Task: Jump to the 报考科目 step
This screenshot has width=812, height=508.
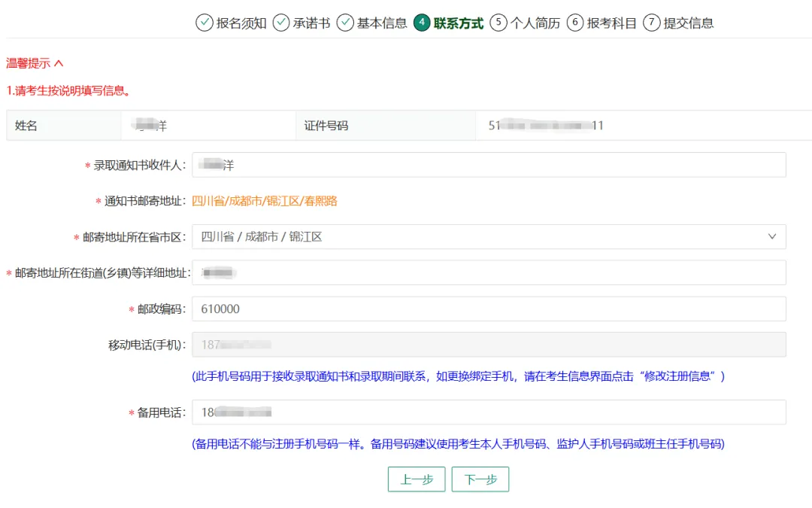Action: coord(612,23)
